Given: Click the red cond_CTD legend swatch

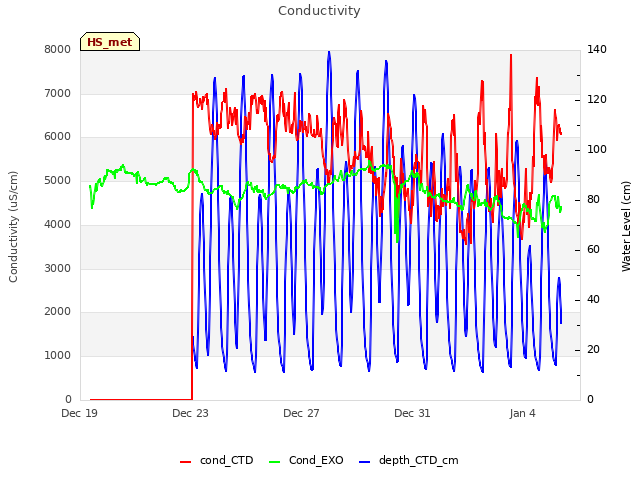Looking at the screenshot, I should [185, 462].
